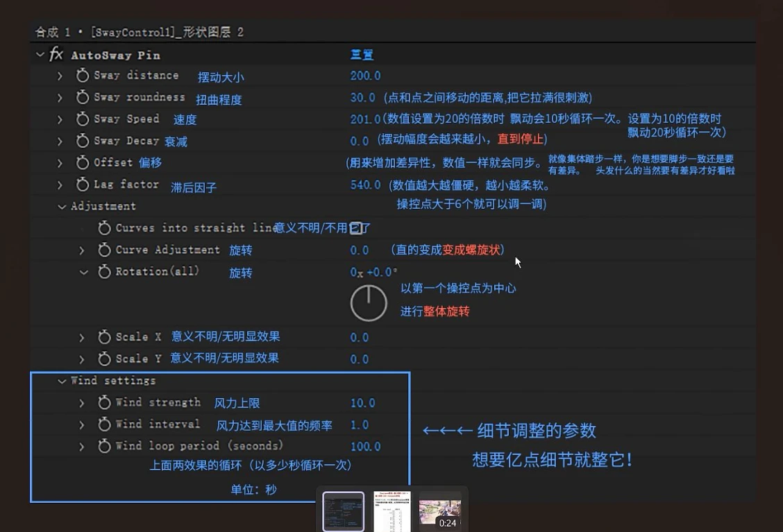Viewport: 783px width, 532px height.
Task: Click the Lag factor stopwatch icon
Action: point(83,185)
